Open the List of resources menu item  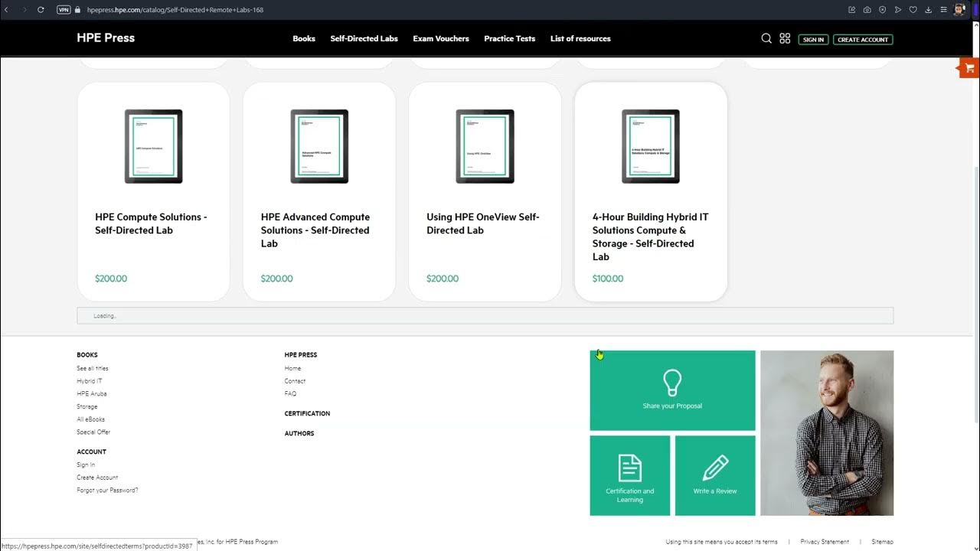(x=580, y=38)
